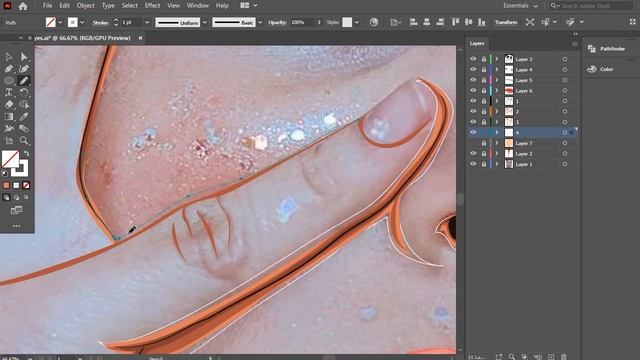This screenshot has width=640, height=360.
Task: Select the Curvature tool
Action: pos(24,69)
